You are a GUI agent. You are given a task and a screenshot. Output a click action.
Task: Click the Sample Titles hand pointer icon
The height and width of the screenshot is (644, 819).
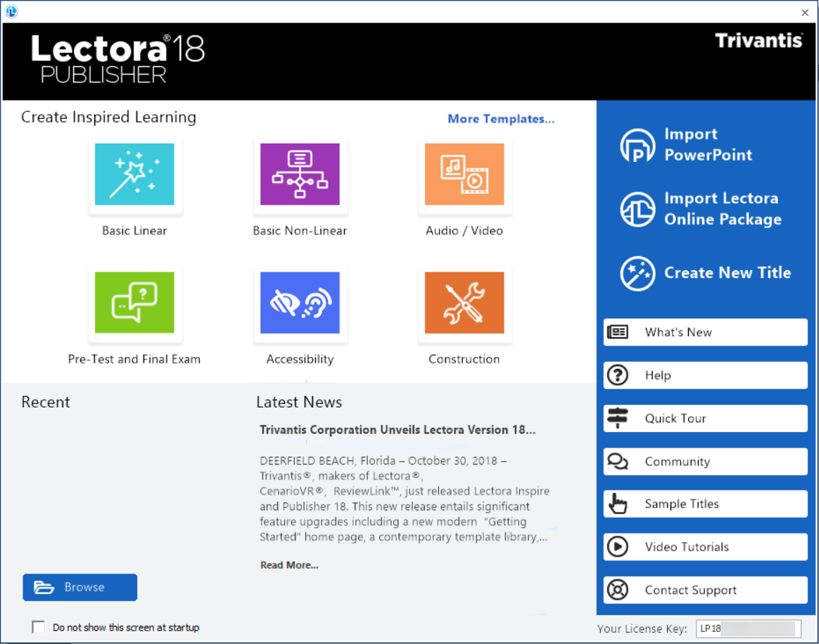(x=618, y=503)
